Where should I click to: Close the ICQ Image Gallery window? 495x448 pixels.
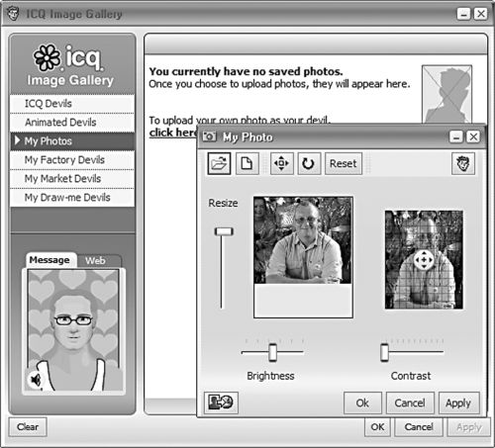pos(481,14)
